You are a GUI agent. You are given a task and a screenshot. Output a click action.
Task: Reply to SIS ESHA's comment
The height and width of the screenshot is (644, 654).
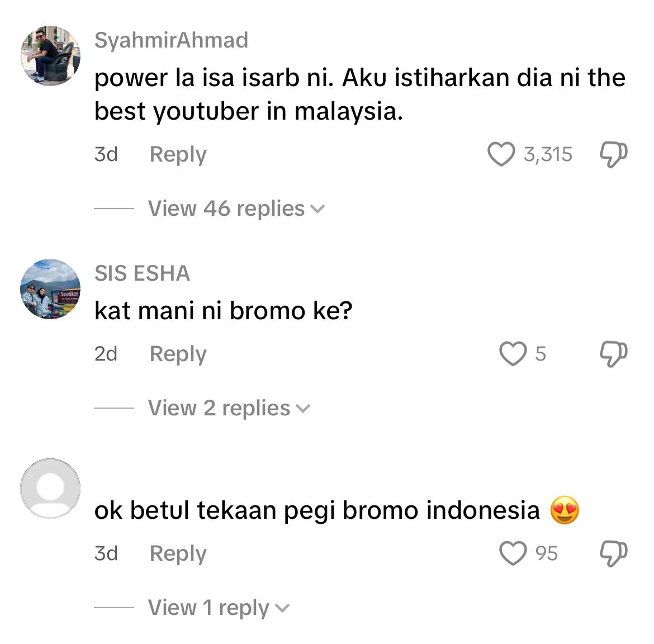point(178,354)
